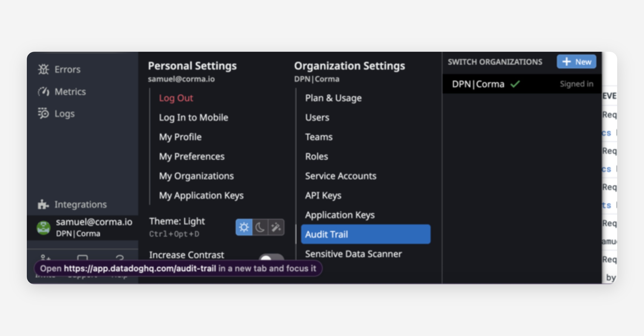Click the green checkmark beside DPN|Corma
Image resolution: width=644 pixels, height=336 pixels.
pyautogui.click(x=515, y=84)
